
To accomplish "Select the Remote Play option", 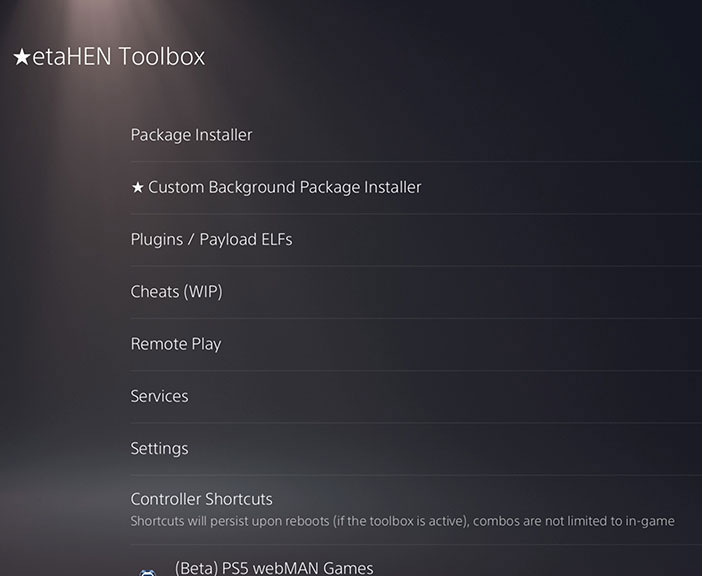I will click(x=416, y=345).
